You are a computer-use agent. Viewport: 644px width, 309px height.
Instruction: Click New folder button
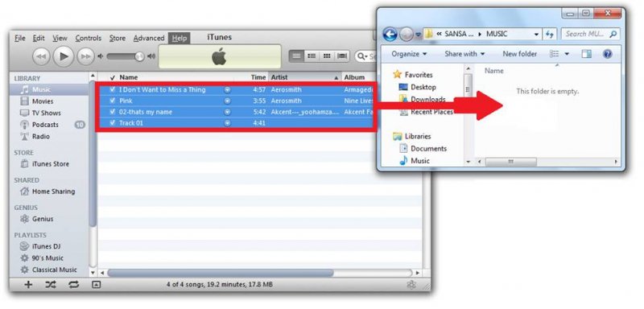519,54
